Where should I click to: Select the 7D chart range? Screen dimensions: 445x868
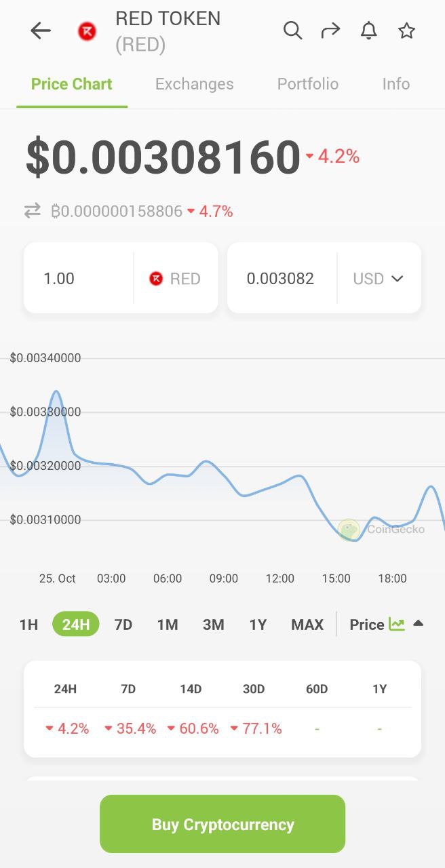(x=123, y=625)
